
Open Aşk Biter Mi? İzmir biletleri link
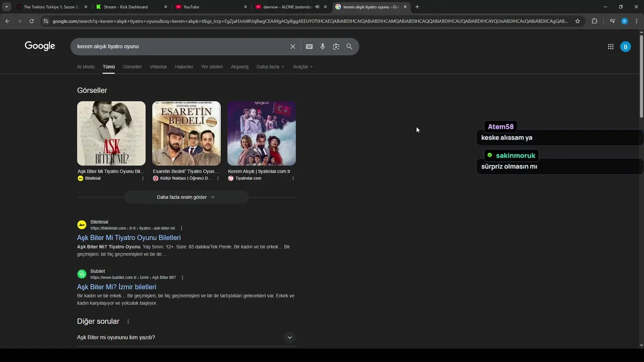117,287
